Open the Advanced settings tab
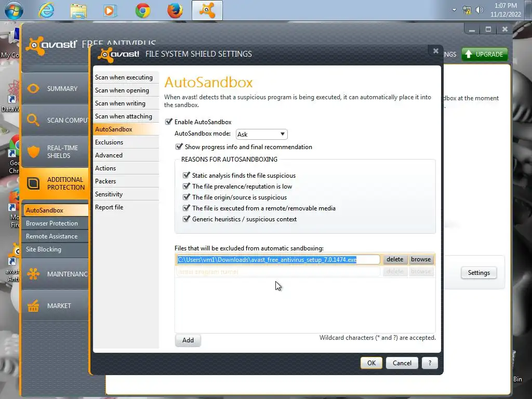The image size is (532, 399). 126,155
